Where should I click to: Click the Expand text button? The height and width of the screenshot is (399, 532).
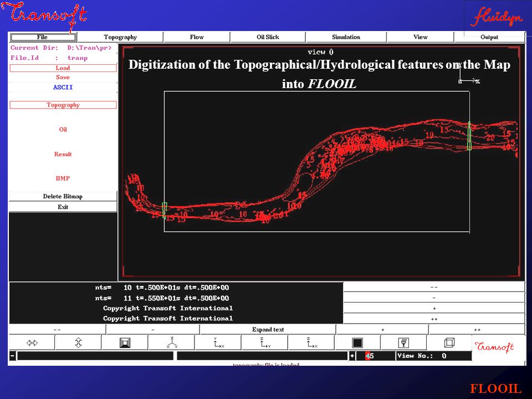pos(268,329)
